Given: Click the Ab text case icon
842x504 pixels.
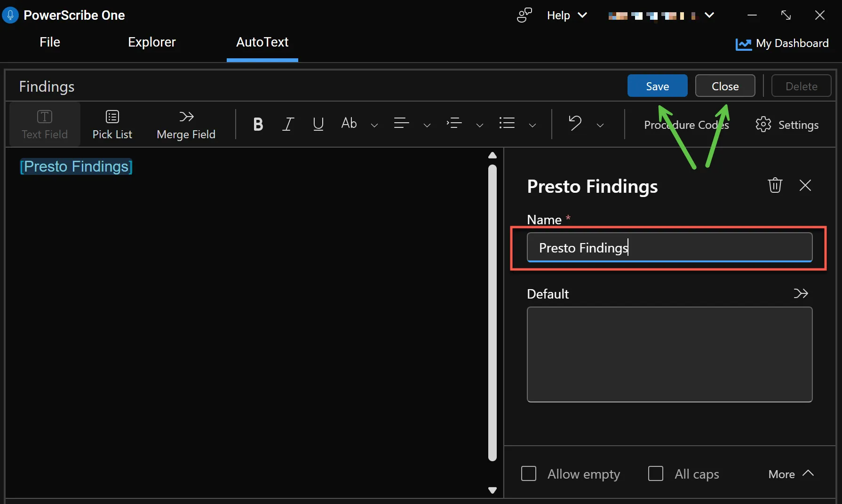Looking at the screenshot, I should [349, 123].
